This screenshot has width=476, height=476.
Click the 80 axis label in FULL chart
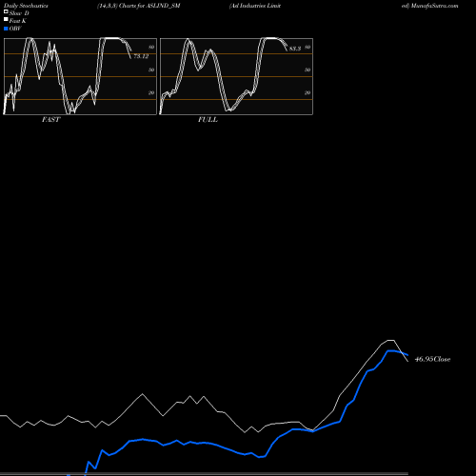point(307,47)
